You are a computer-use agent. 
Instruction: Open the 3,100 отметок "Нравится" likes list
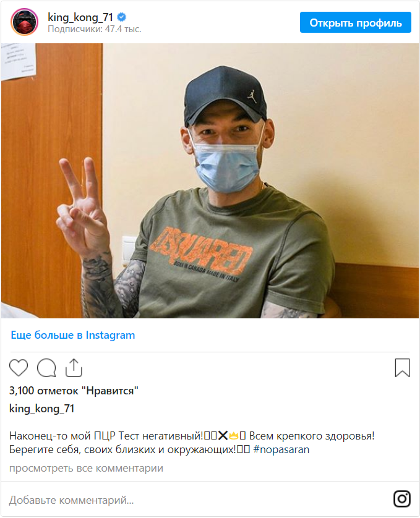click(74, 391)
